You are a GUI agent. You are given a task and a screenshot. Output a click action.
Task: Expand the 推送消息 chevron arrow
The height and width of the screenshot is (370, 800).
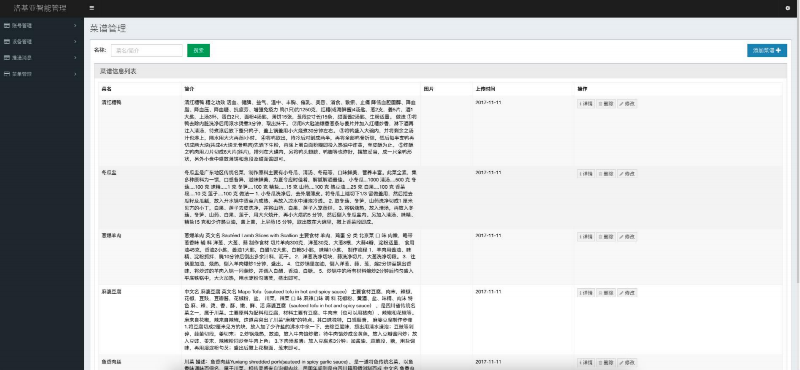[x=75, y=58]
